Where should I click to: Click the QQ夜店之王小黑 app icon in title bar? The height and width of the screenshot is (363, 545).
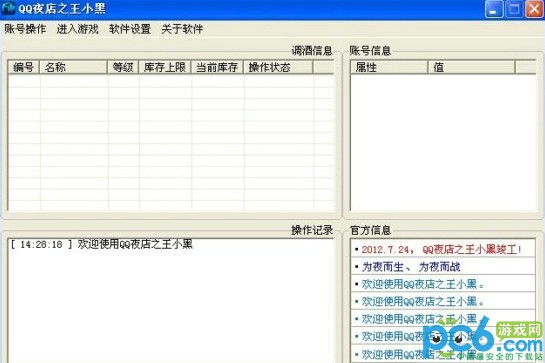tap(8, 8)
